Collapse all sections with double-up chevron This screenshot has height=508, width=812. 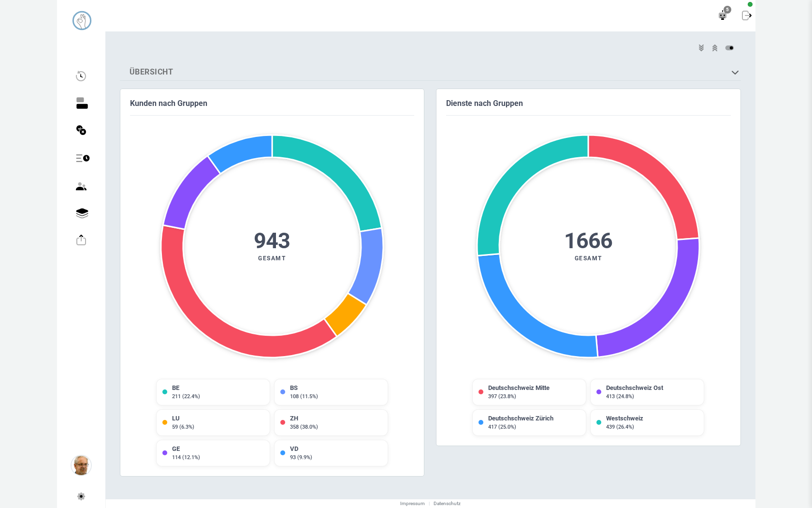click(715, 48)
